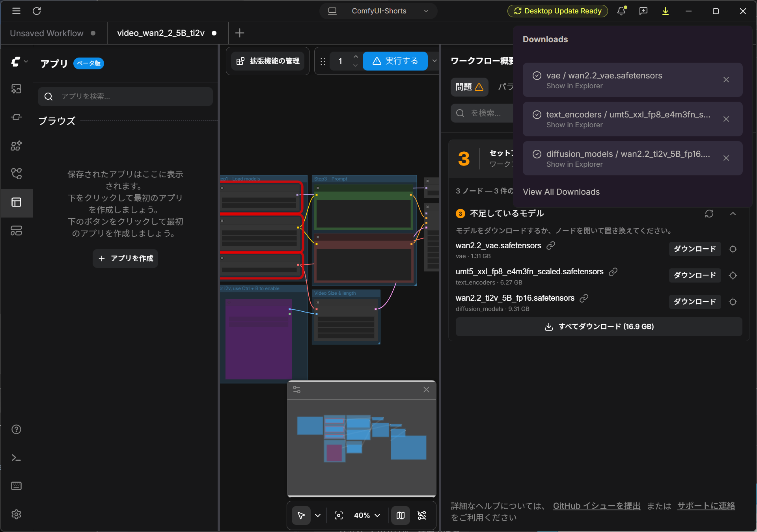
Task: Copy link for umt5_xxl_fp8_e4m3fn_scaled.safetensors
Action: (613, 272)
